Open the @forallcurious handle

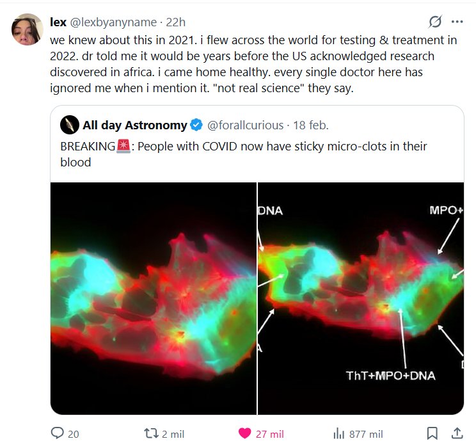point(245,125)
